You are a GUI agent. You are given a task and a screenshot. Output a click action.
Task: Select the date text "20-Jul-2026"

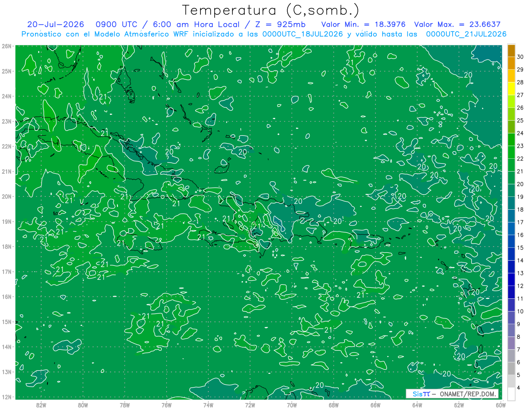point(55,24)
